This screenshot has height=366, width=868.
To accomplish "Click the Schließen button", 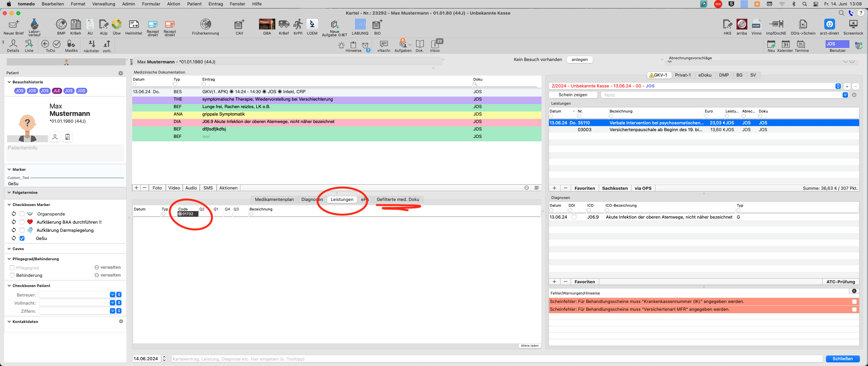I will tap(843, 359).
